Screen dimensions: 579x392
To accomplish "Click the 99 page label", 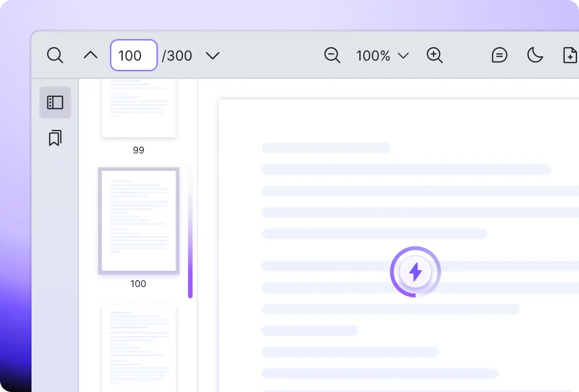I will [x=138, y=150].
